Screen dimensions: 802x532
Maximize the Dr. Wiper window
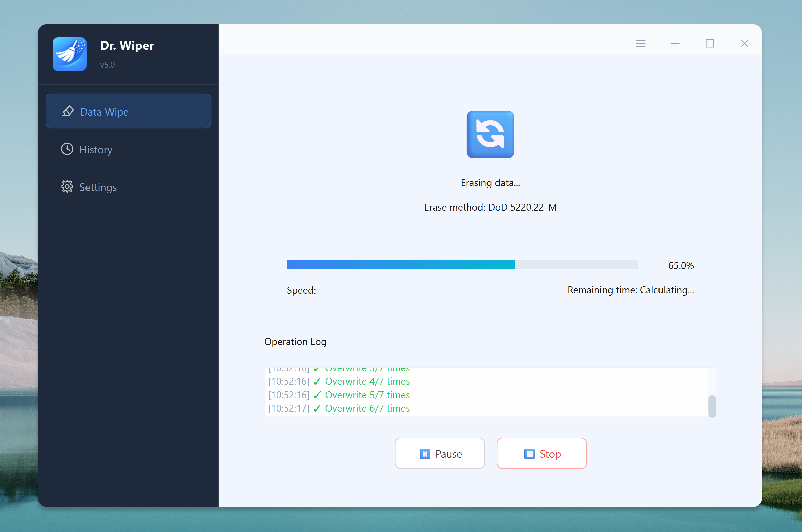[x=710, y=44]
